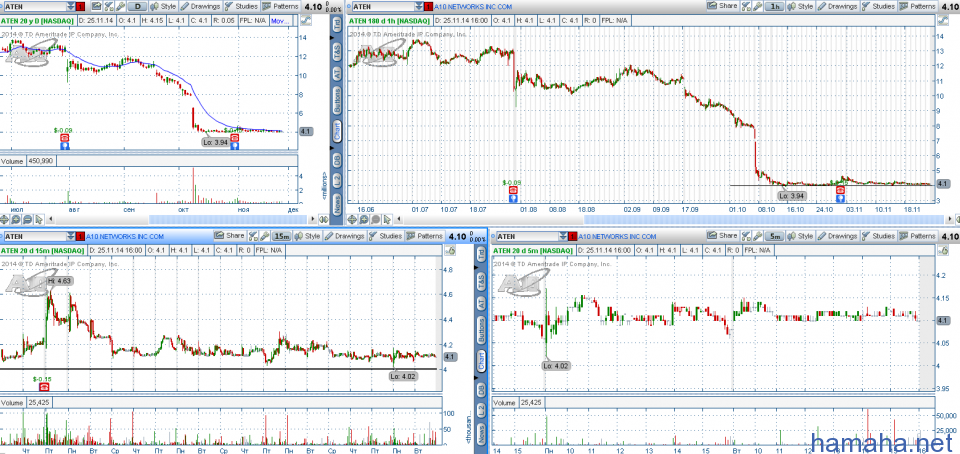Click the daily chart horizontal scrollbar thumb
This screenshot has height=454, width=960.
228,219
